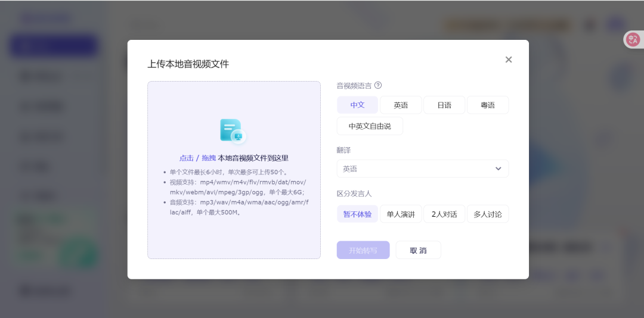Open the 翻译 dropdown showing 英语
This screenshot has height=318, width=644.
[x=417, y=169]
